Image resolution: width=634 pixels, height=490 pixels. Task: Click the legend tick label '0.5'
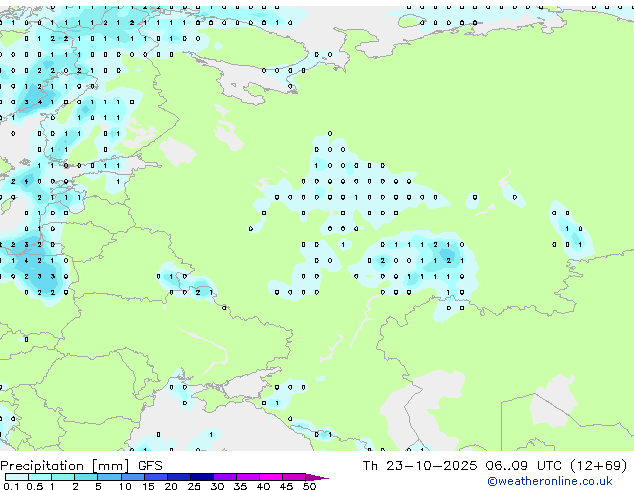coord(35,486)
